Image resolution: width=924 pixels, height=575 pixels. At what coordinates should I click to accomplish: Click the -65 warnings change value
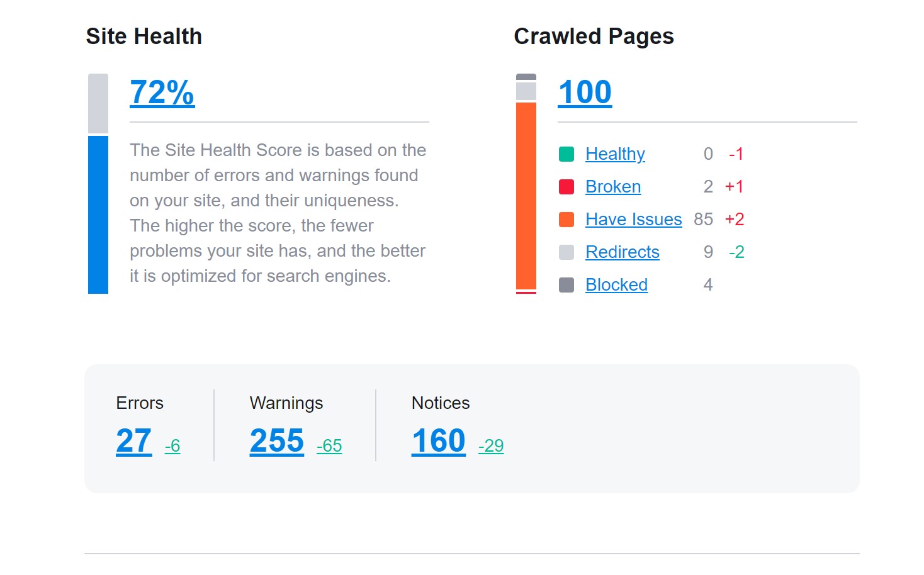[x=329, y=446]
